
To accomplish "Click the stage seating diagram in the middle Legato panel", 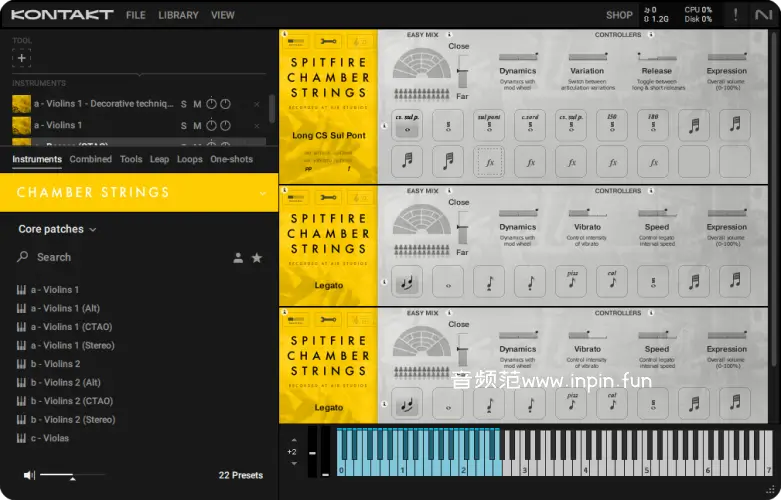I will coord(421,220).
